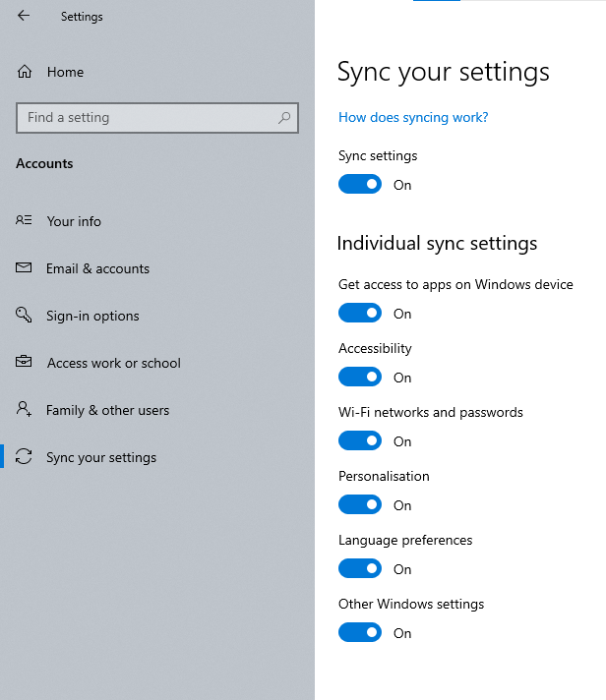Screen dimensions: 606x700
Task: Click the Your info person icon
Action: (24, 220)
